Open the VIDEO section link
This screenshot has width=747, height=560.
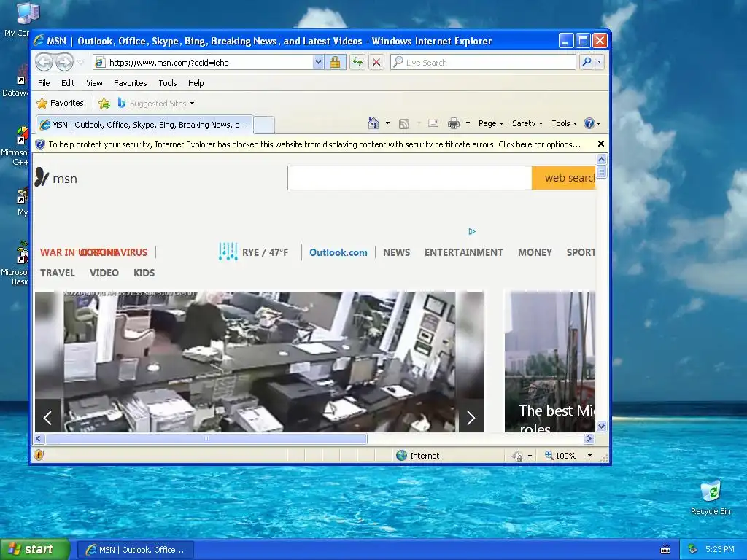click(x=104, y=273)
